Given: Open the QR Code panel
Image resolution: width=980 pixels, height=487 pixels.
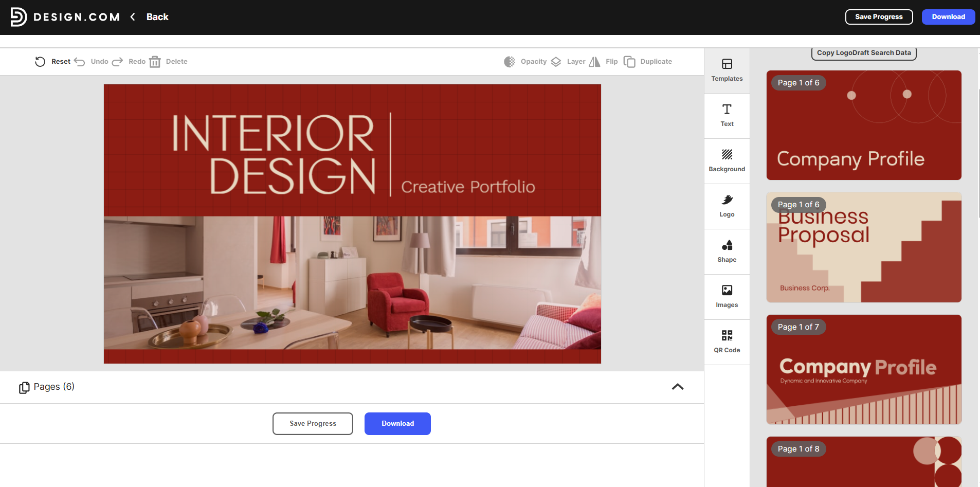Looking at the screenshot, I should pos(727,342).
